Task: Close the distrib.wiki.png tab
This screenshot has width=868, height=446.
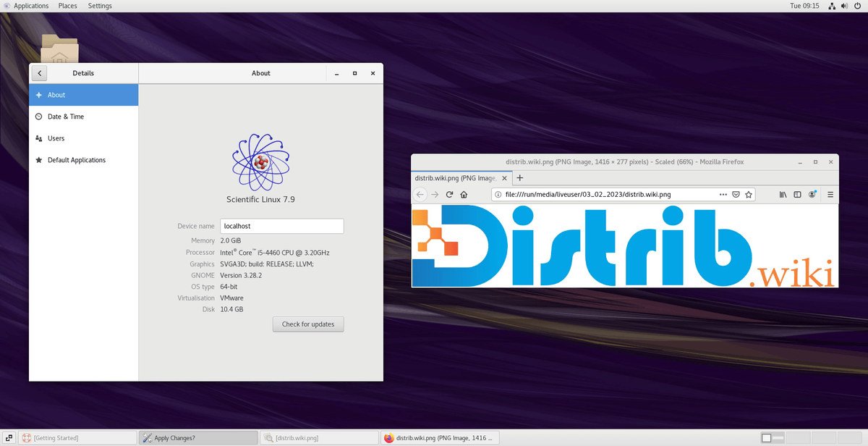Action: coord(504,178)
